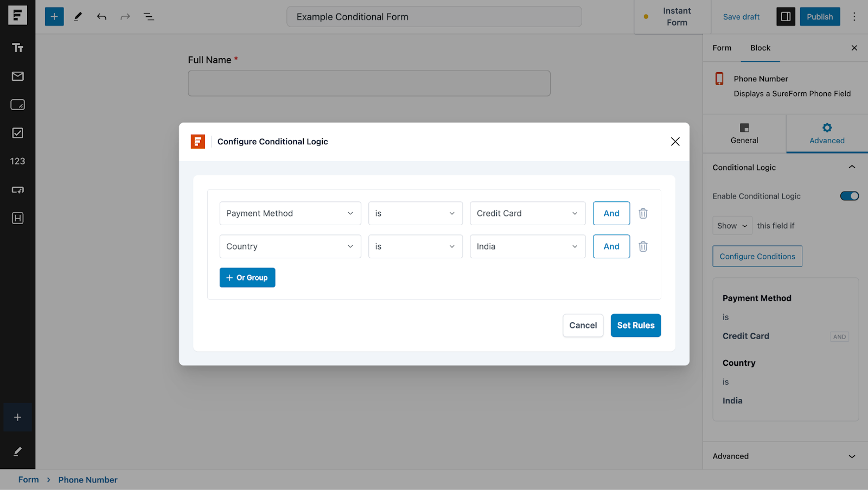Disable the Enable Conditional Logic toggle
Screen dimensions: 868x490
pyautogui.click(x=849, y=196)
